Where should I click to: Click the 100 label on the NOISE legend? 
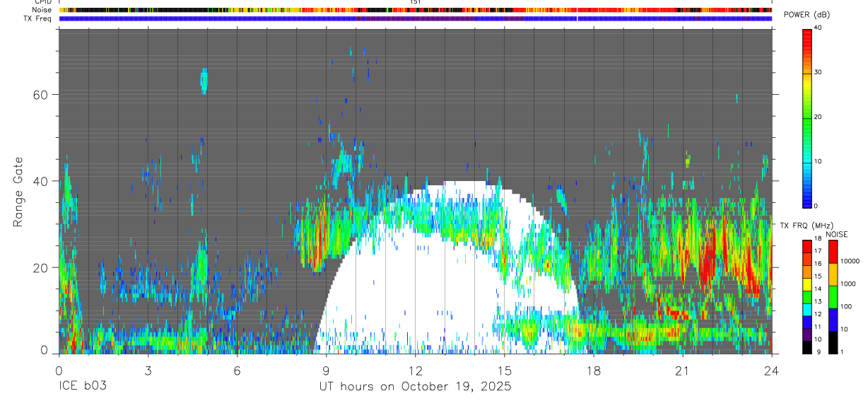[847, 306]
